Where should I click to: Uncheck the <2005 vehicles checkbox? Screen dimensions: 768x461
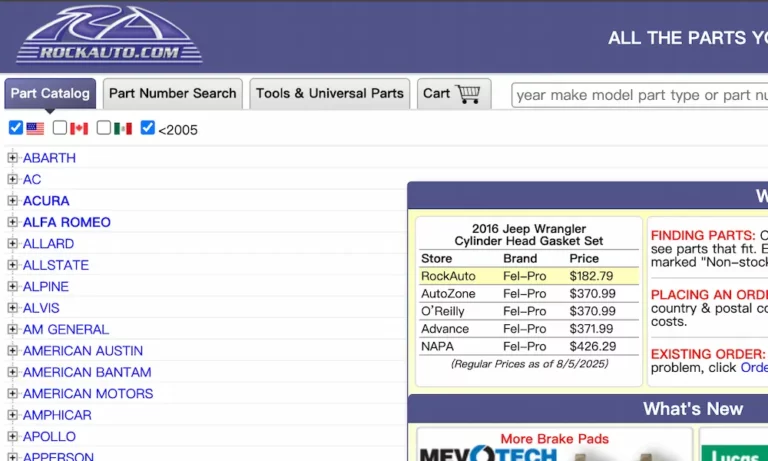point(147,128)
